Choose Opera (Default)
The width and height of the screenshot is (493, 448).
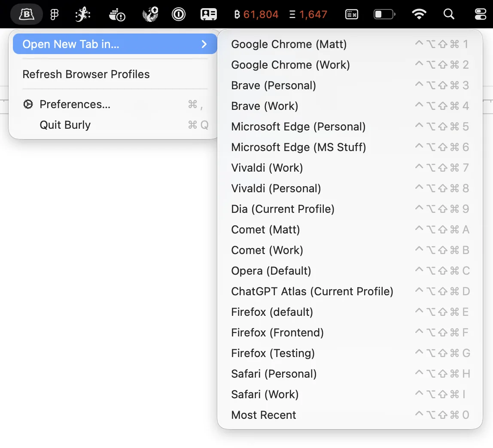coord(350,271)
